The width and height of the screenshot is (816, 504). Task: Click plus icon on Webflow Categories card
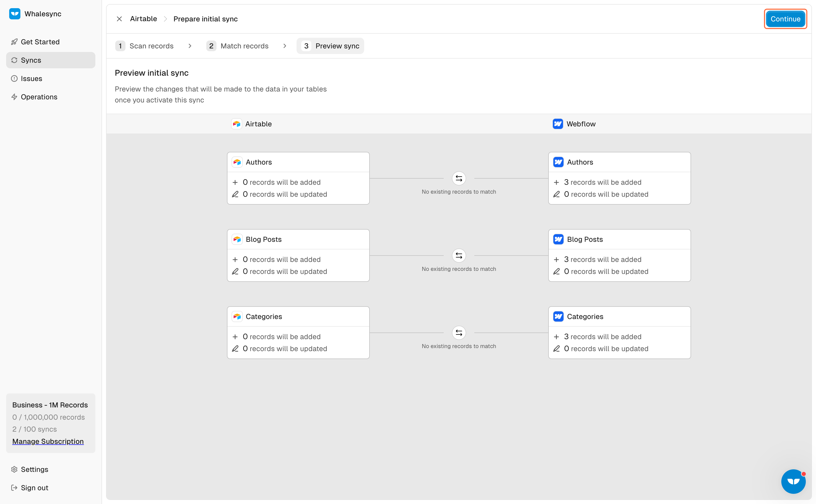[x=556, y=337]
